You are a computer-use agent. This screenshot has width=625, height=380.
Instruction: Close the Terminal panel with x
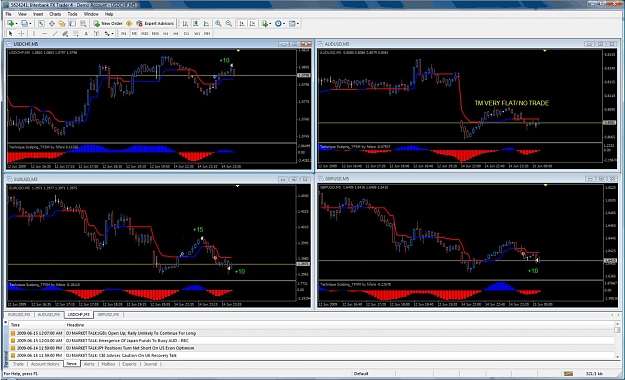(5, 322)
